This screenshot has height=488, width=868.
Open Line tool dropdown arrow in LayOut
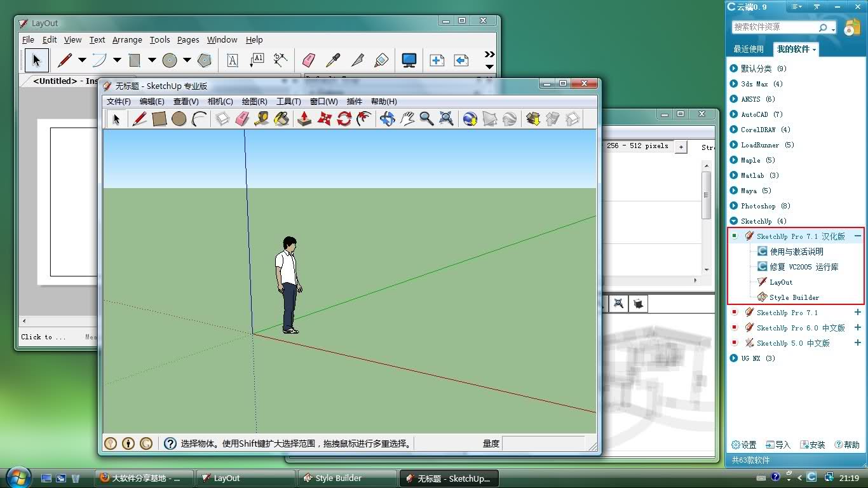[82, 60]
